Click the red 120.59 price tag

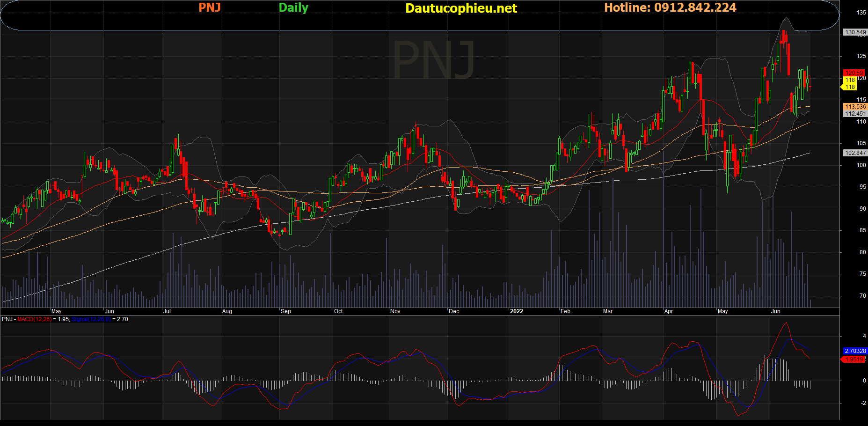(854, 73)
